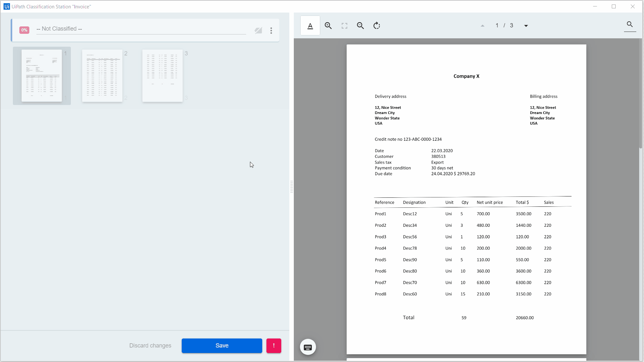Screen dimensions: 644x362
Task: Click Discard changes
Action: (x=150, y=346)
